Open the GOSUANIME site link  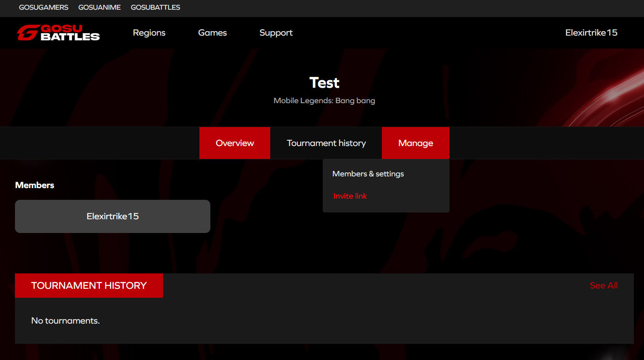coord(100,7)
